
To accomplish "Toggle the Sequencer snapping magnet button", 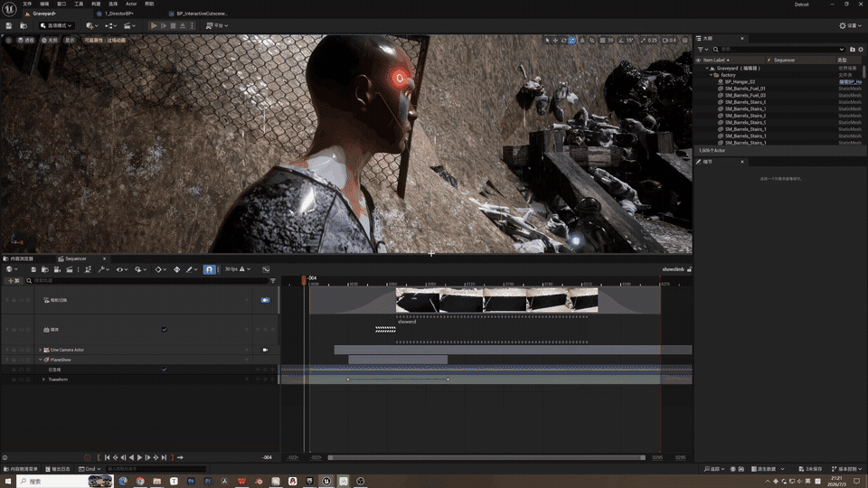I will pos(209,269).
